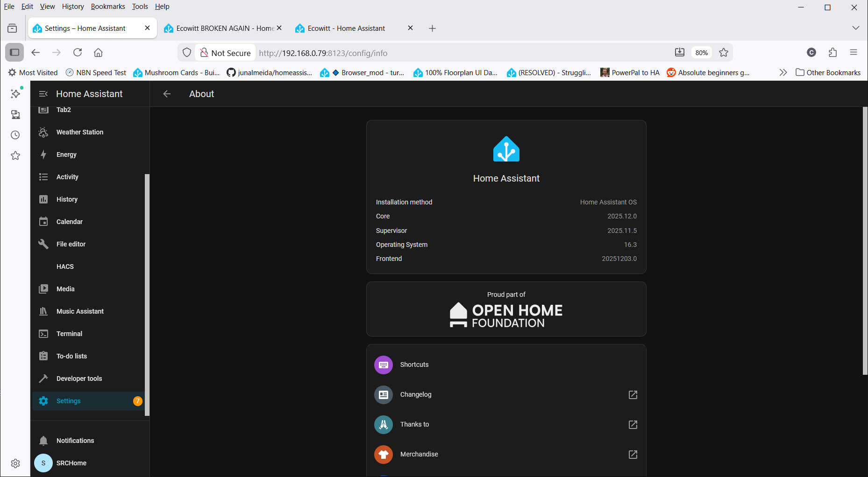This screenshot has height=477, width=868.
Task: Bookmark this page with the star
Action: click(x=724, y=52)
